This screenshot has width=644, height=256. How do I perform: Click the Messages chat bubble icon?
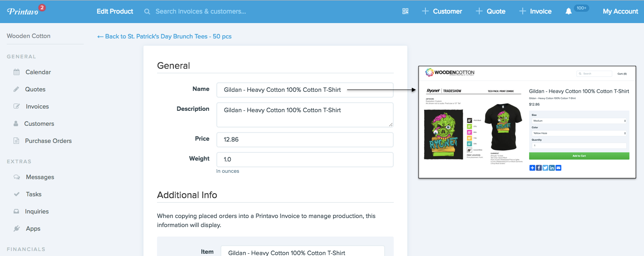point(17,177)
